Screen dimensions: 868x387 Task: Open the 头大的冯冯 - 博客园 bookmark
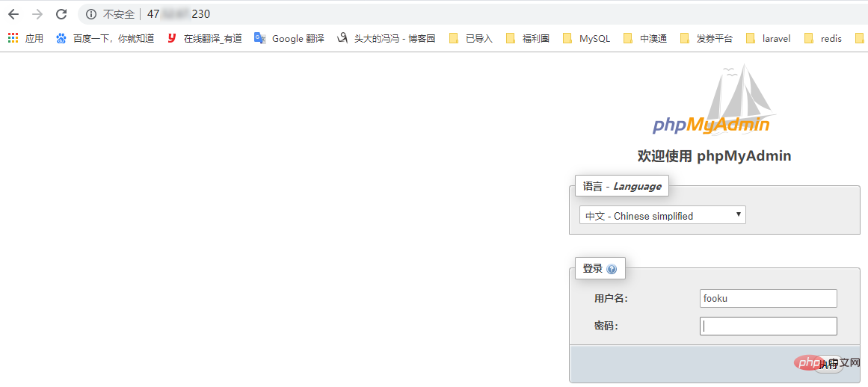[x=386, y=38]
